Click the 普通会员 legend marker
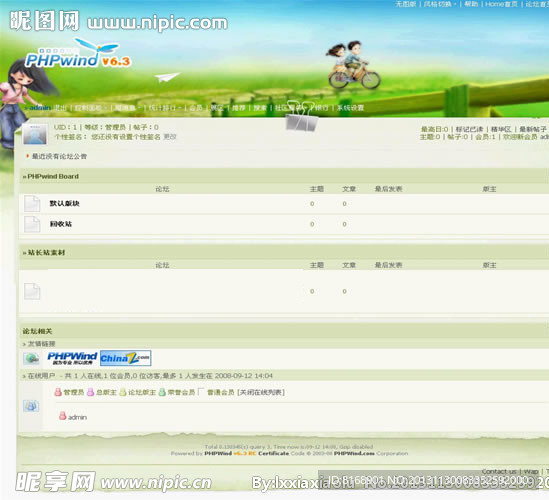Viewport: 549px width, 500px height. tap(201, 391)
